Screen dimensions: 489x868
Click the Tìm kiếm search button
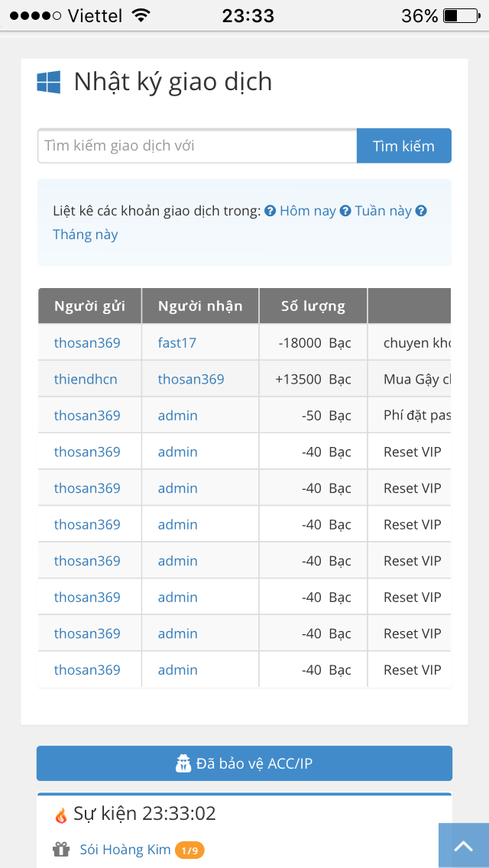403,146
